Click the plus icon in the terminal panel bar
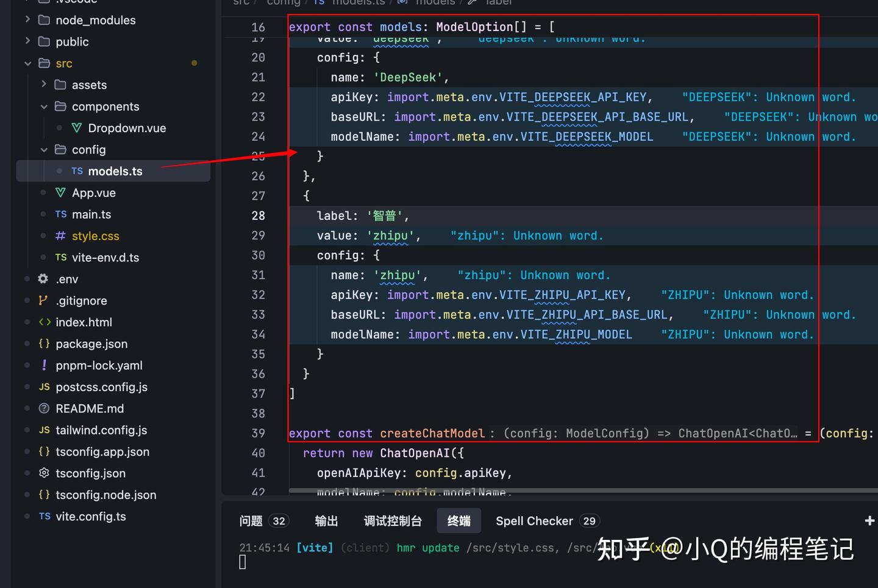Viewport: 878px width, 588px height. pos(869,520)
